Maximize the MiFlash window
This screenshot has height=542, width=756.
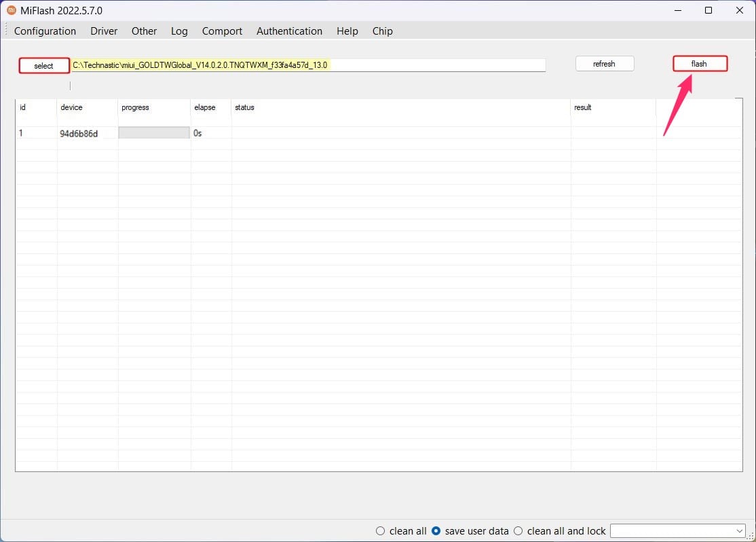point(708,10)
